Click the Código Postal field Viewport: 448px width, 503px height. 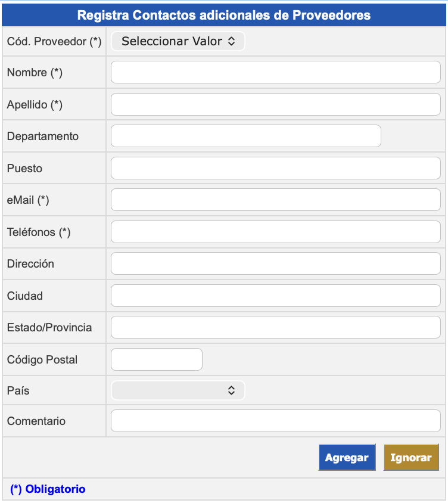pyautogui.click(x=157, y=359)
